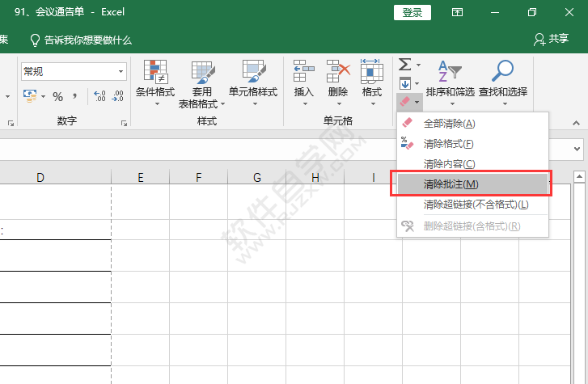Screen dimensions: 588x384
Task: Click the 登录 sign-in button
Action: pyautogui.click(x=412, y=12)
